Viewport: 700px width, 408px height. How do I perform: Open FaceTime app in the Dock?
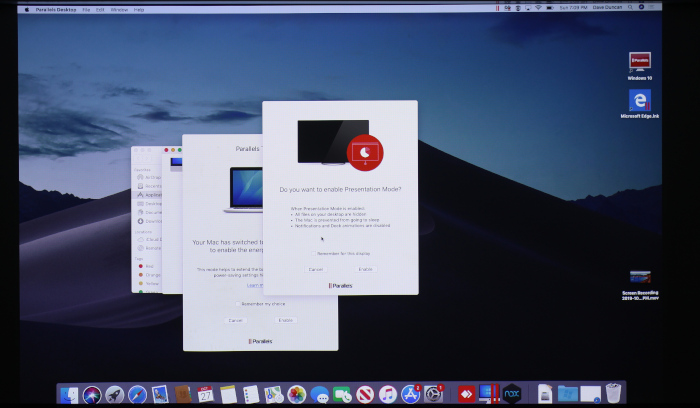click(342, 395)
